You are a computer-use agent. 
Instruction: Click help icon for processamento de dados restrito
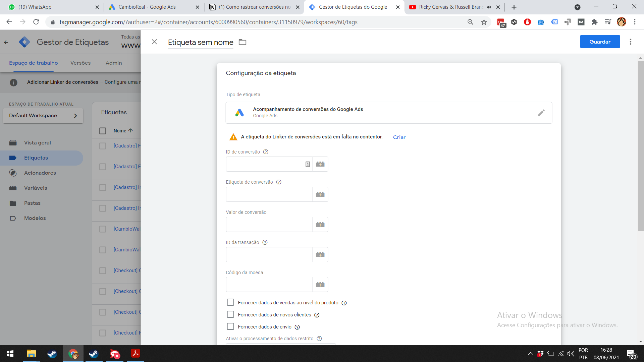tap(319, 339)
